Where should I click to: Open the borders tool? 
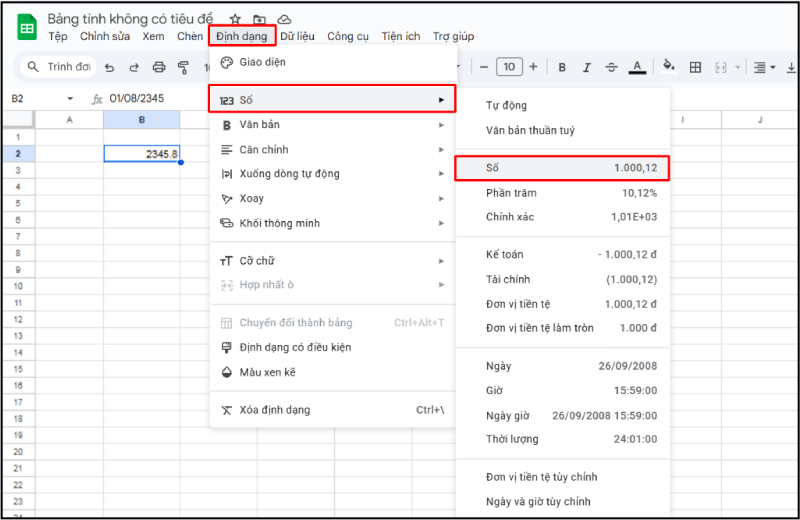click(695, 67)
